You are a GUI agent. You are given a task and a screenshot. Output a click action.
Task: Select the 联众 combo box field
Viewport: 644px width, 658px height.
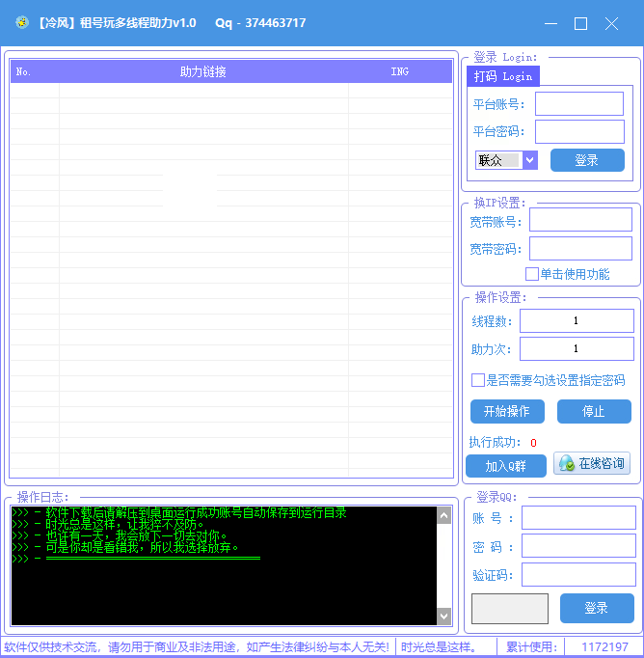pos(506,160)
